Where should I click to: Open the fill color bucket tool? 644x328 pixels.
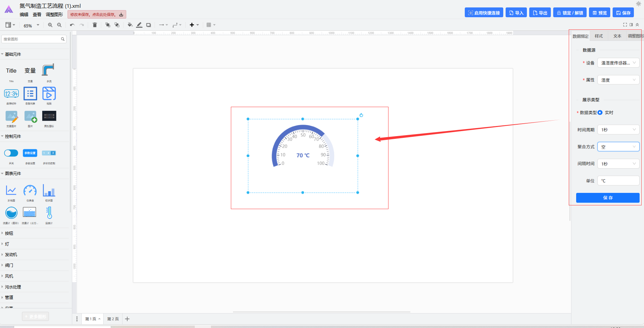pyautogui.click(x=130, y=25)
